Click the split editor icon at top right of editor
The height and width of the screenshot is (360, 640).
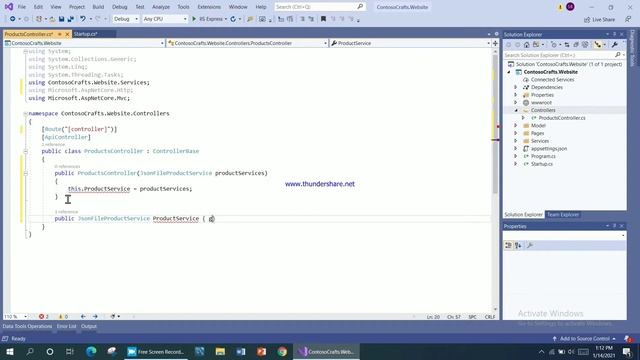pyautogui.click(x=495, y=43)
